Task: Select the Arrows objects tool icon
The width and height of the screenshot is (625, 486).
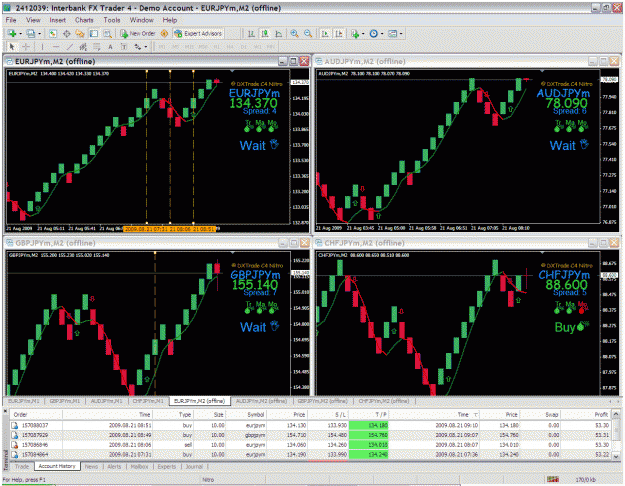Action: (x=138, y=47)
